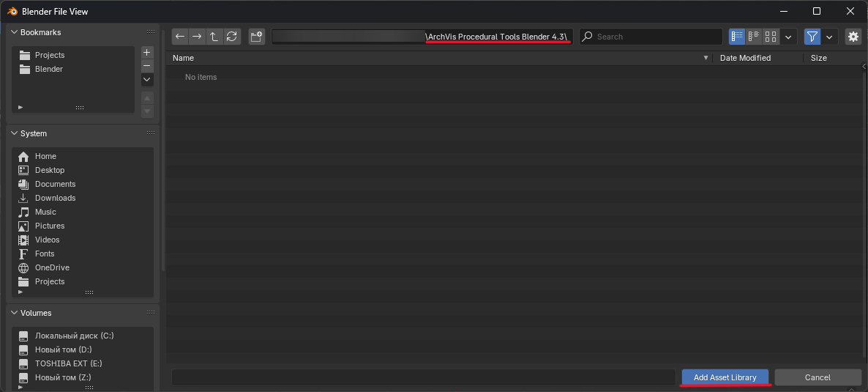Move bookmark down in list
868x392 pixels.
click(x=146, y=111)
